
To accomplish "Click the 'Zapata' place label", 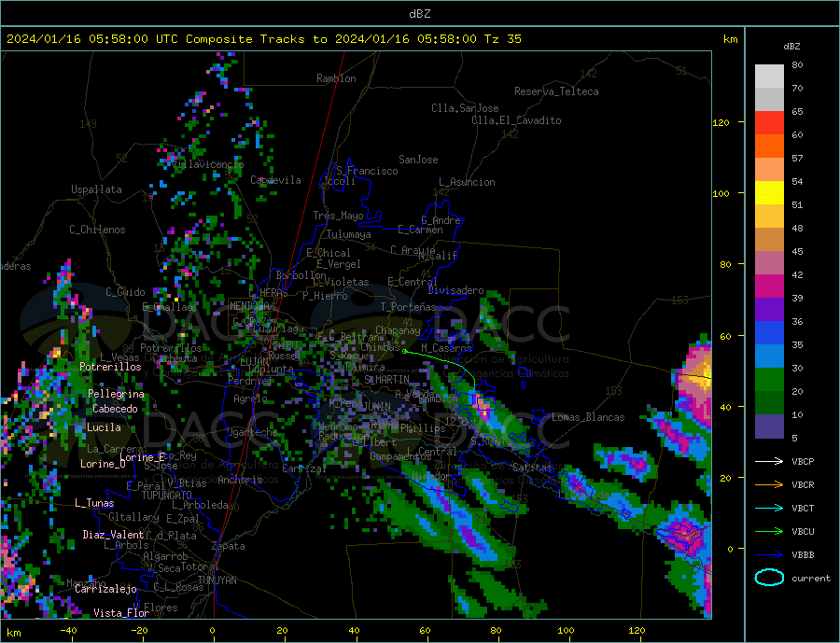I will tap(229, 546).
